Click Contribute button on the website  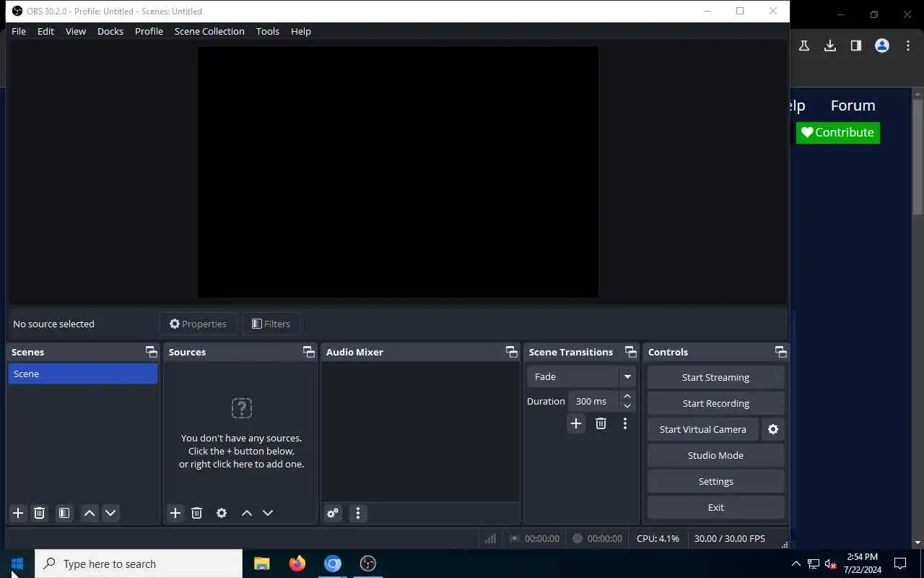[838, 132]
